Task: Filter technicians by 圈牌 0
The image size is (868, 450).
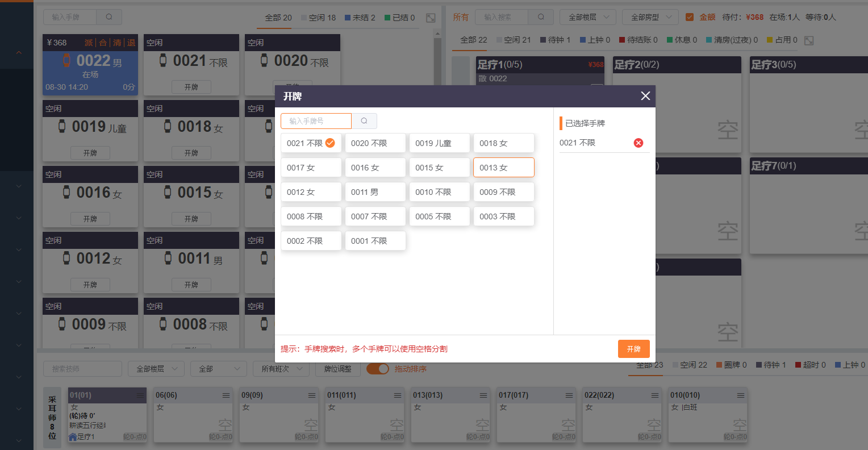Action: pyautogui.click(x=732, y=365)
